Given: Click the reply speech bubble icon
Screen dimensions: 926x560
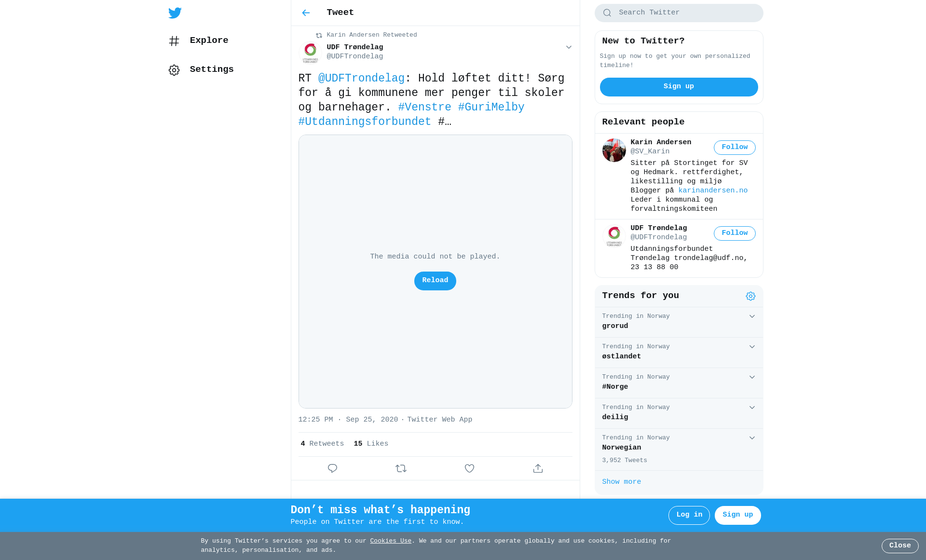Looking at the screenshot, I should (332, 468).
